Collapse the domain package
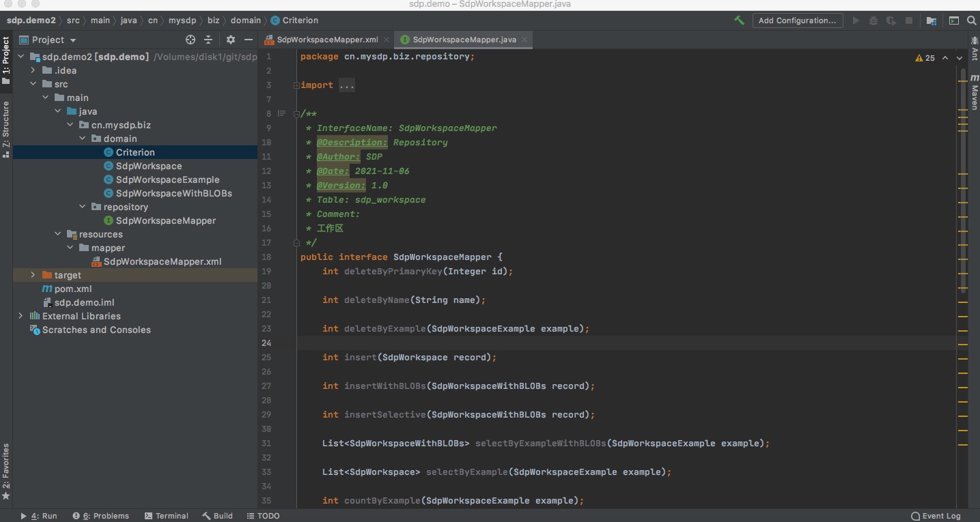 coord(82,139)
